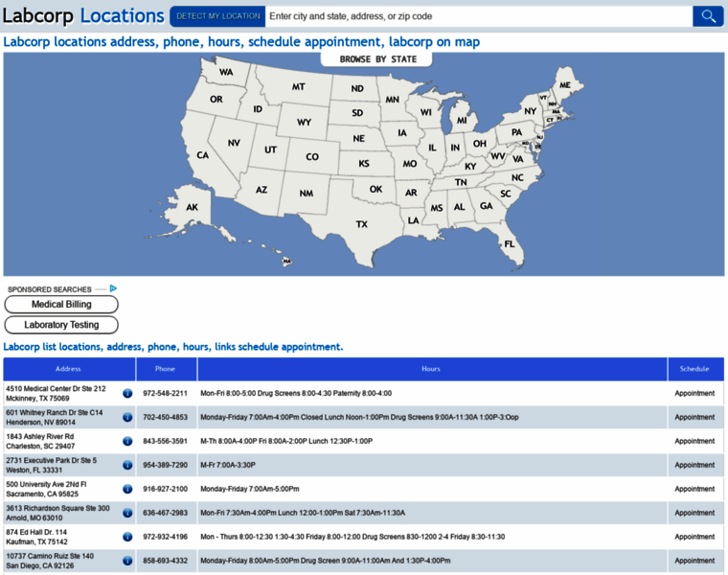Screen dimensions: 728x575
Task: Select Oregon on the state map
Action: click(x=216, y=99)
